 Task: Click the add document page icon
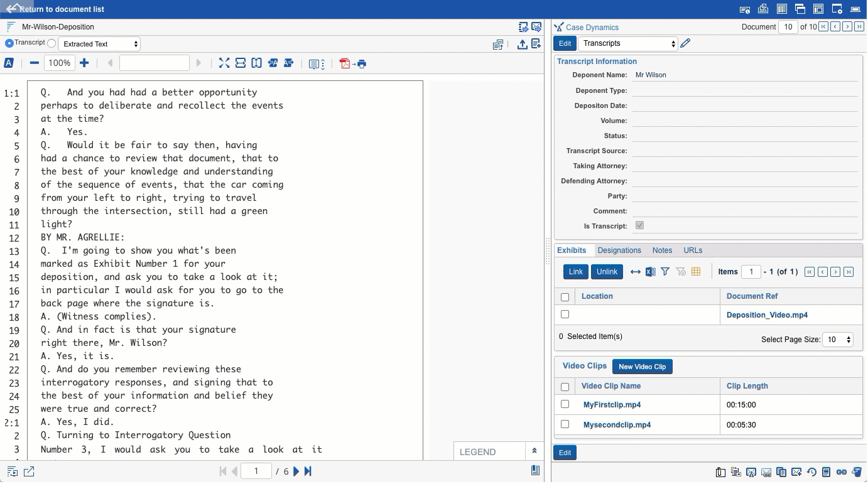pos(536,44)
